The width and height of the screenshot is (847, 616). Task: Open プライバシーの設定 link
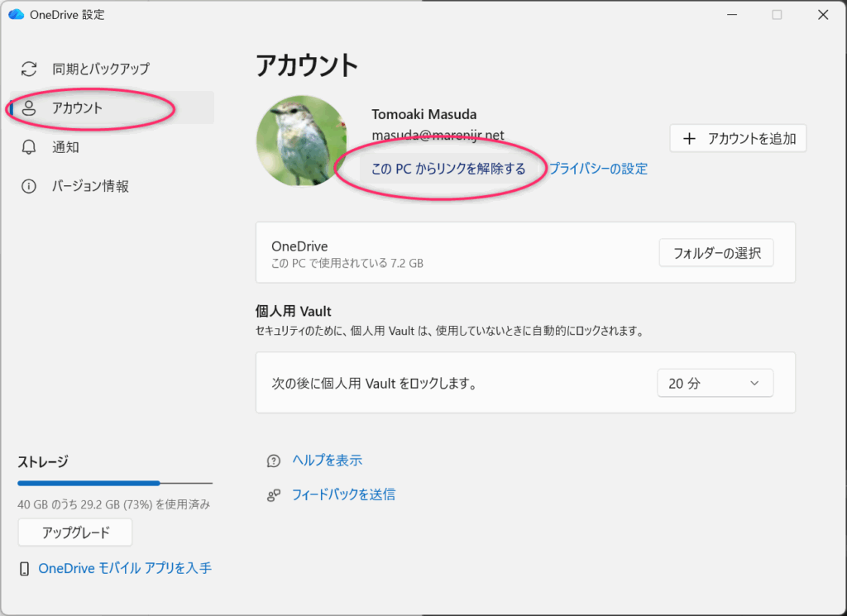pos(598,169)
